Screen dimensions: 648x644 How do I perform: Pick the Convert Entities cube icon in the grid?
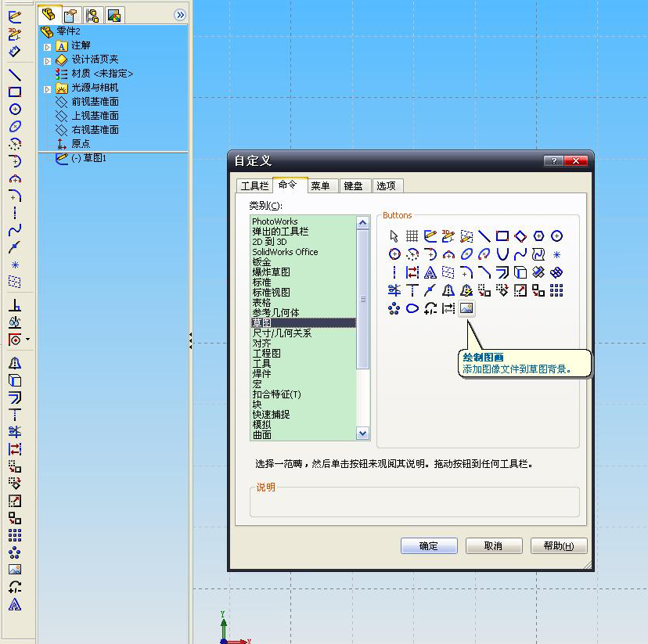tap(520, 272)
